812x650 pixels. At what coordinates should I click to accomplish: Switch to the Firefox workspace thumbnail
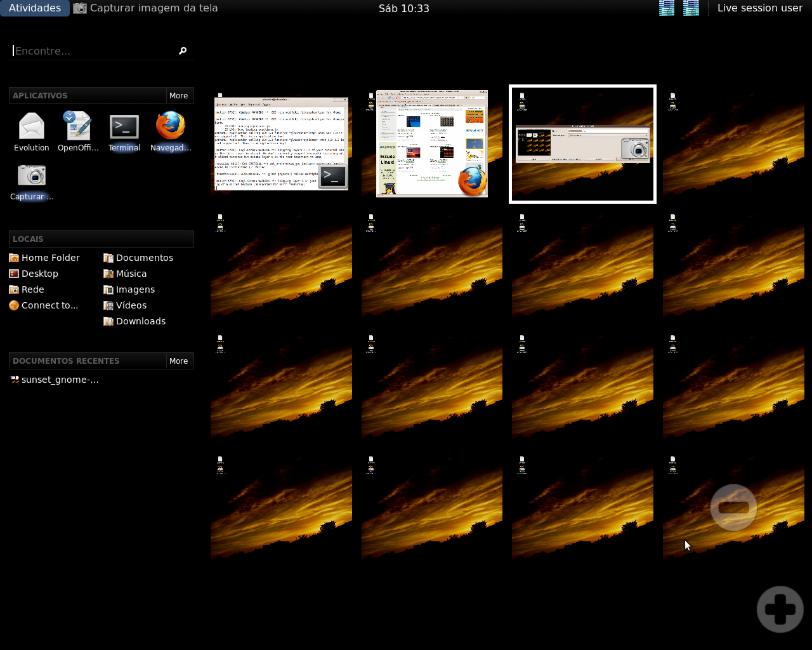point(432,144)
